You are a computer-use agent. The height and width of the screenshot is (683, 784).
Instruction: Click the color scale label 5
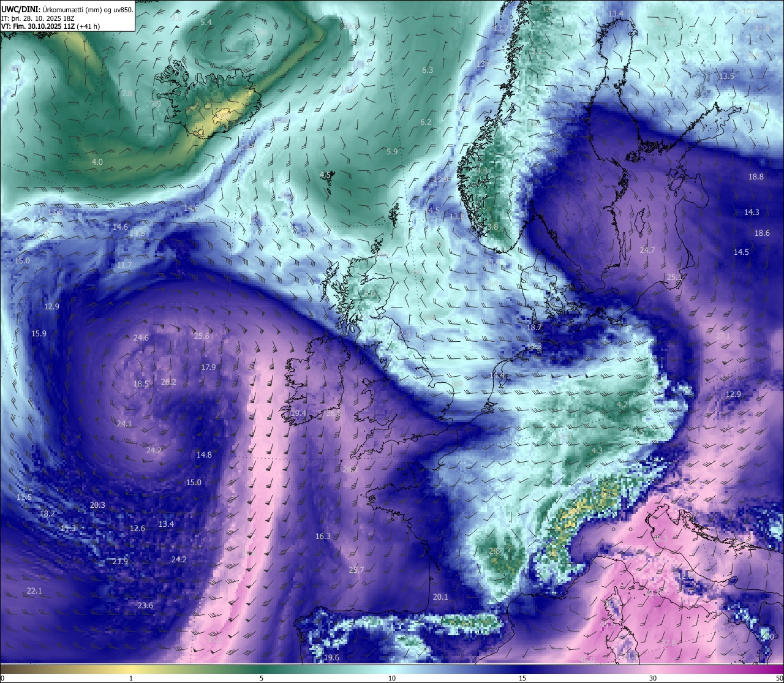click(x=262, y=677)
